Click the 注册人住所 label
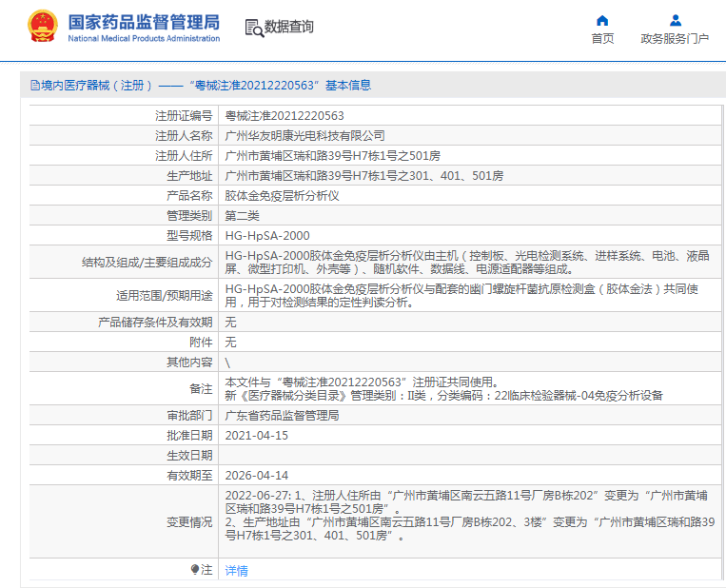 coord(184,156)
